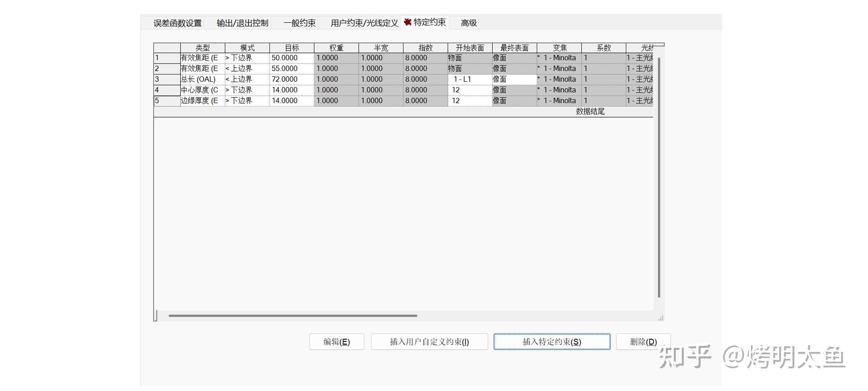Switch to the 一般约束 tab
The image size is (868, 391).
pyautogui.click(x=299, y=23)
